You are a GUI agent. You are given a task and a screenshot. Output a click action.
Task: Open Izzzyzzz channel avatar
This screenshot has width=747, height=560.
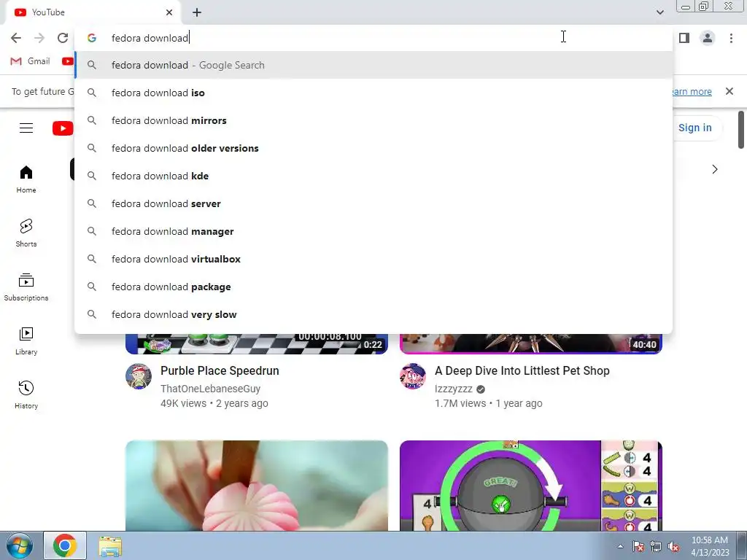[x=413, y=376]
